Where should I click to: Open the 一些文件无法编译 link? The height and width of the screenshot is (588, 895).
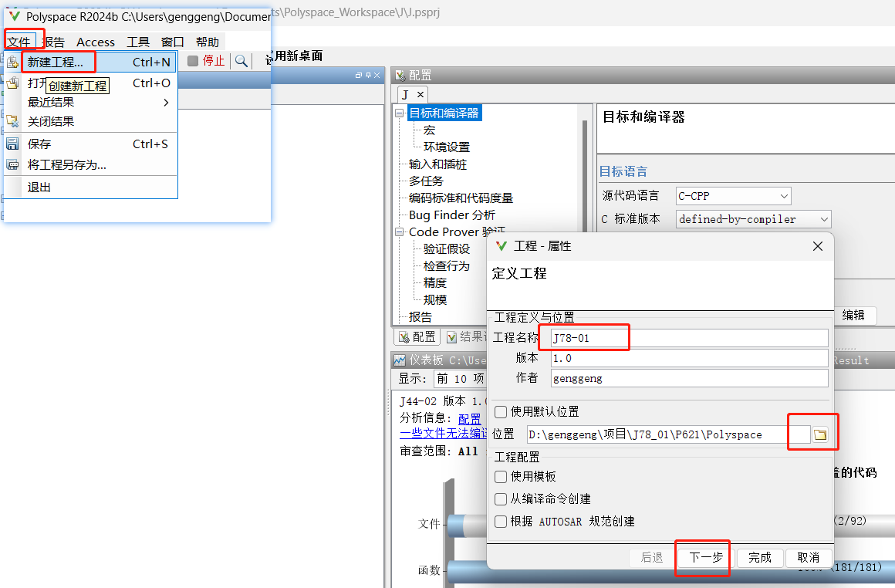[x=443, y=434]
